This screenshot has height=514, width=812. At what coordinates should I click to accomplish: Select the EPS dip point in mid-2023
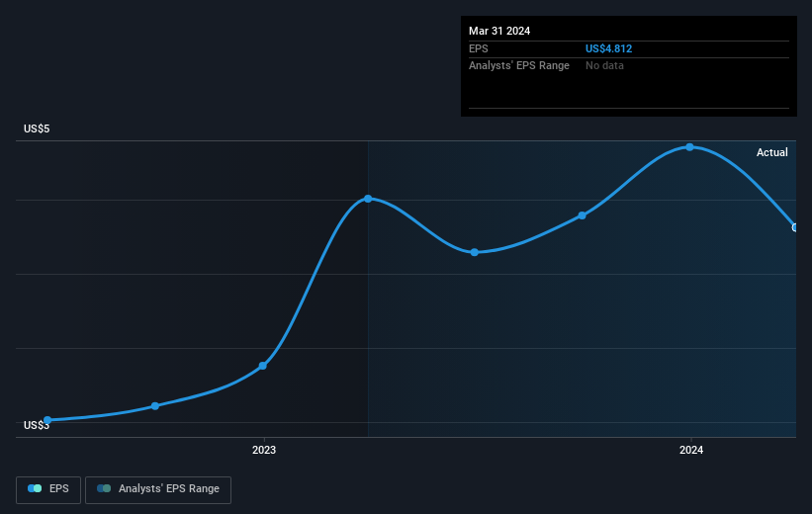(475, 252)
